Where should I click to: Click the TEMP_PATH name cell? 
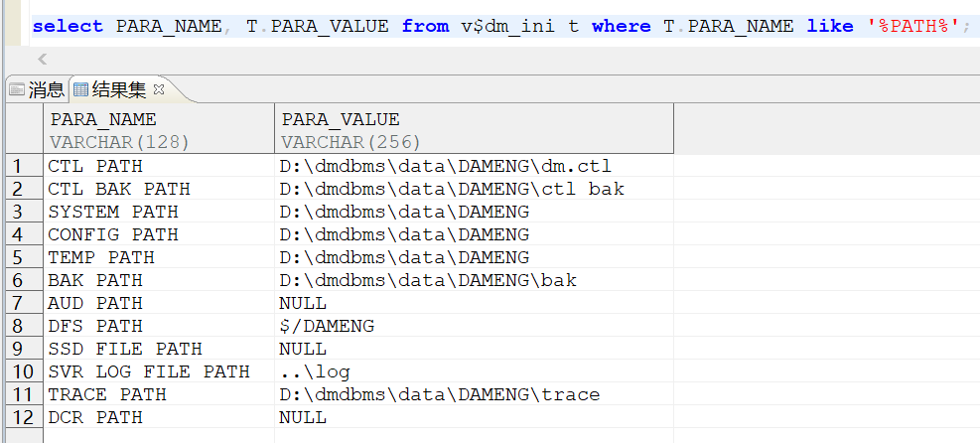pyautogui.click(x=101, y=257)
